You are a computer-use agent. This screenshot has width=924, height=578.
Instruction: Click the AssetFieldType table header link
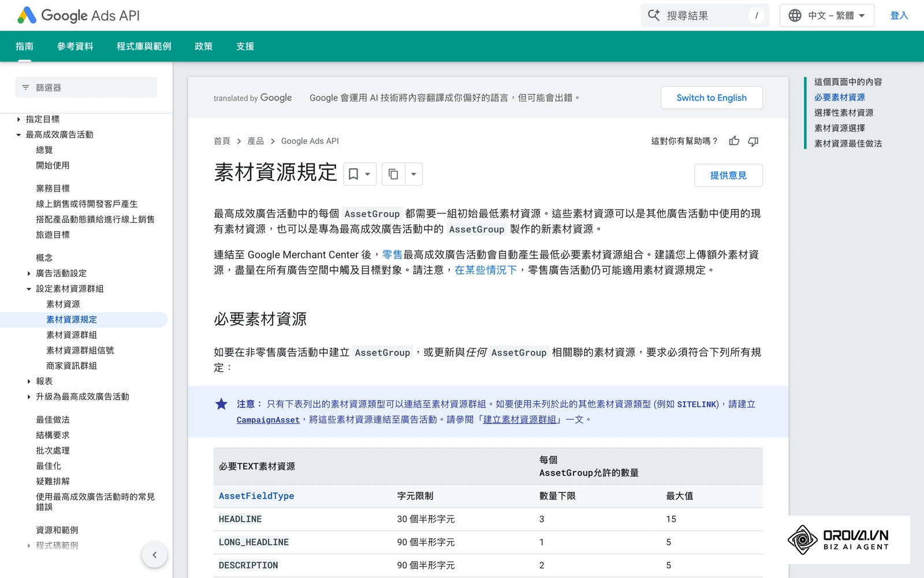[256, 496]
